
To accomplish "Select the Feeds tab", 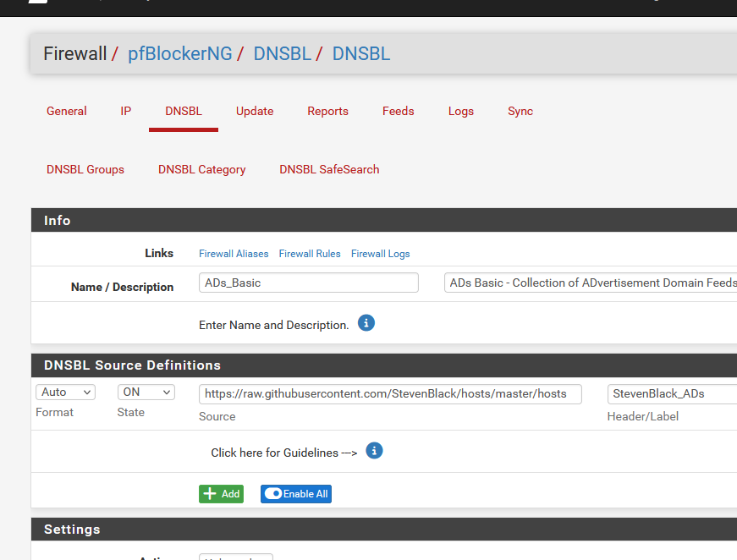I will click(399, 111).
